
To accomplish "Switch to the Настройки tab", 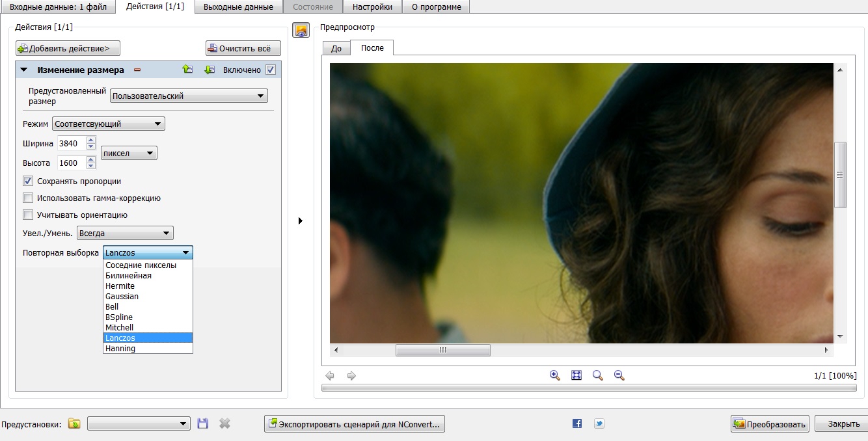I will click(x=372, y=7).
